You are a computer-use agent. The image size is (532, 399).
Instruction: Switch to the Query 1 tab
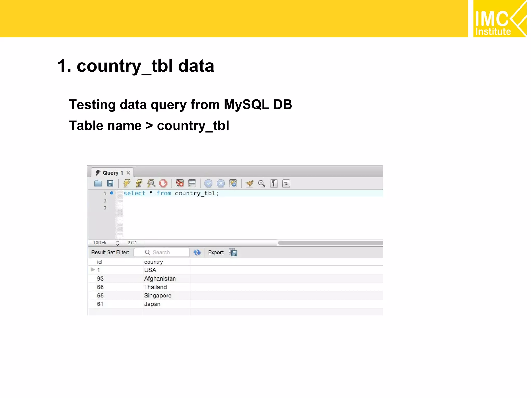(x=111, y=173)
